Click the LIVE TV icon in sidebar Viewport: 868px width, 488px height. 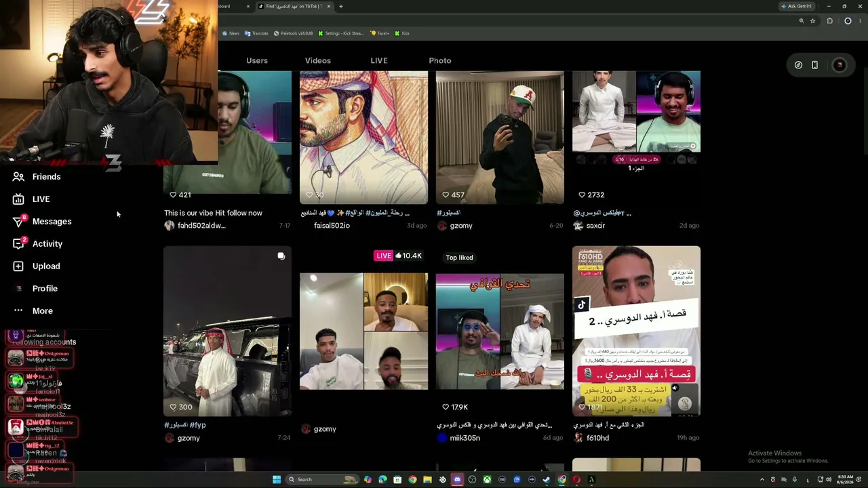click(18, 199)
